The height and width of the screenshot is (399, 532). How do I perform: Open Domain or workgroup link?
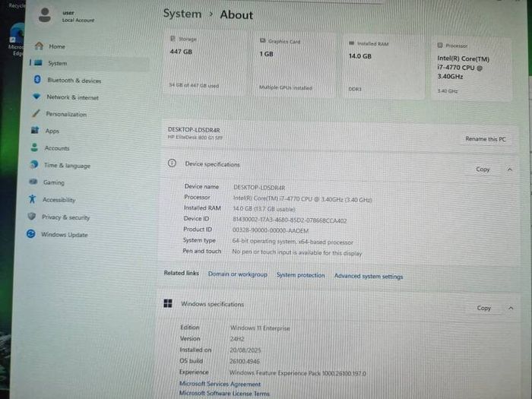pyautogui.click(x=237, y=274)
